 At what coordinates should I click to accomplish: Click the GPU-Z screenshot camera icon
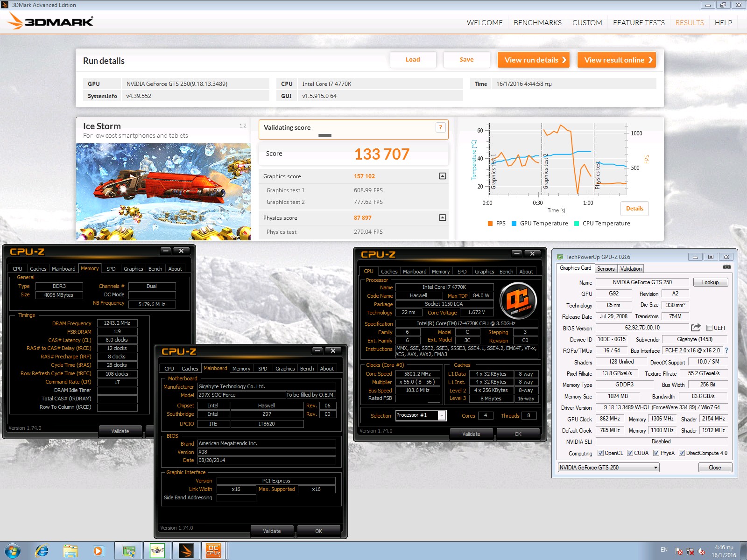point(726,267)
